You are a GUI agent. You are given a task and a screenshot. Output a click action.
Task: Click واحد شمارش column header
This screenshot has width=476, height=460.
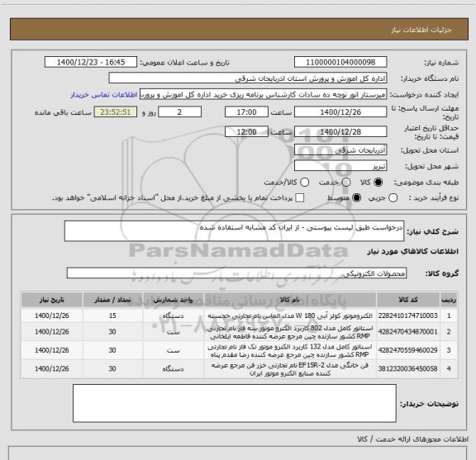click(173, 300)
